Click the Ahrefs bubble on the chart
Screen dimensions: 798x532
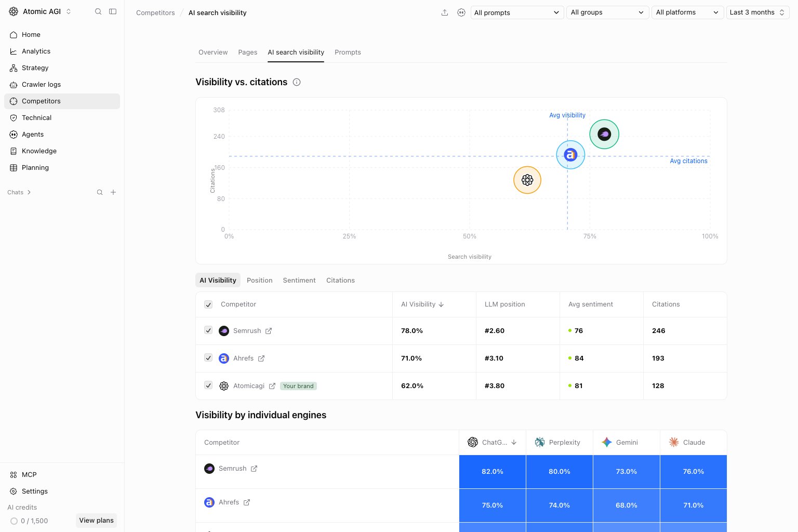click(570, 155)
